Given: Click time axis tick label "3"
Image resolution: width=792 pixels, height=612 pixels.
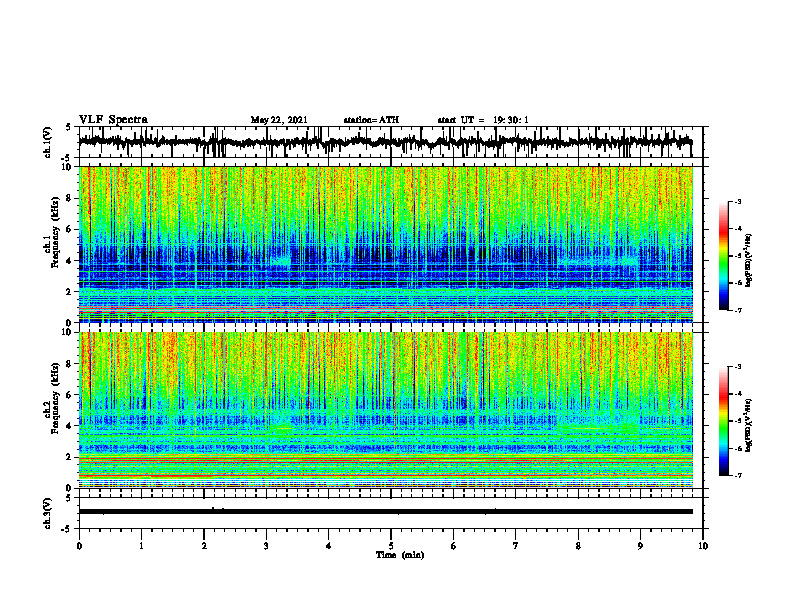Looking at the screenshot, I should pyautogui.click(x=266, y=546).
